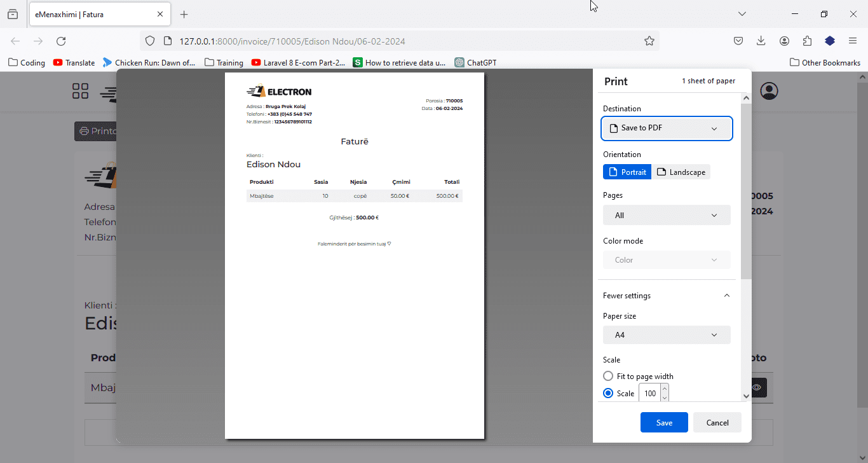The width and height of the screenshot is (868, 463).
Task: Collapse the Fewer settings section
Action: pyautogui.click(x=667, y=296)
